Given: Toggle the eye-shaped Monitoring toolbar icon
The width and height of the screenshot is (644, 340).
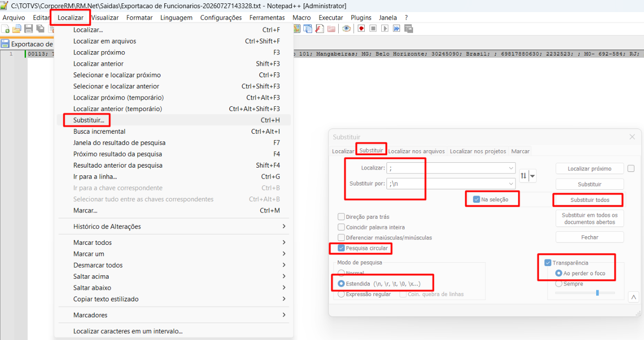Looking at the screenshot, I should [x=346, y=28].
